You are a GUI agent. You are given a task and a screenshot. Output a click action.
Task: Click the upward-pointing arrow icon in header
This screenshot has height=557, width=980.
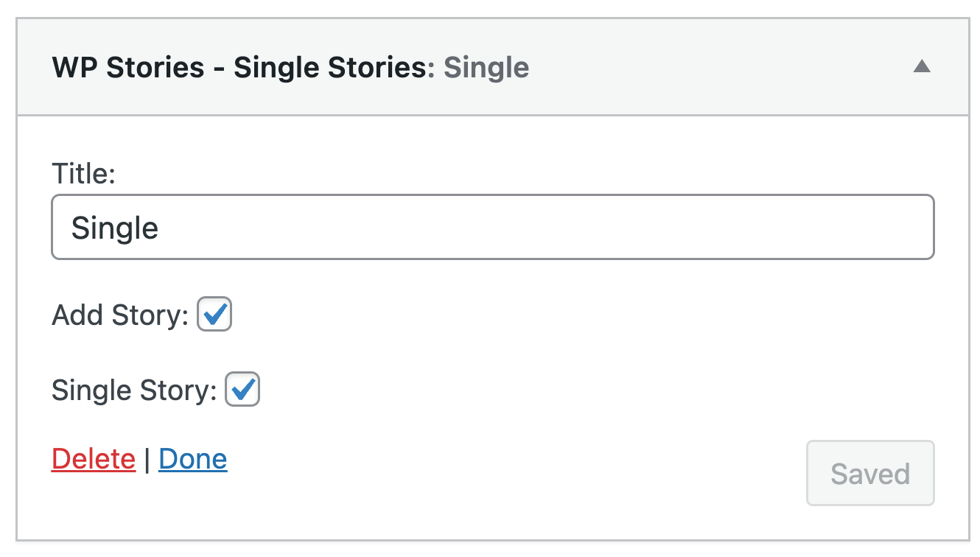921,67
